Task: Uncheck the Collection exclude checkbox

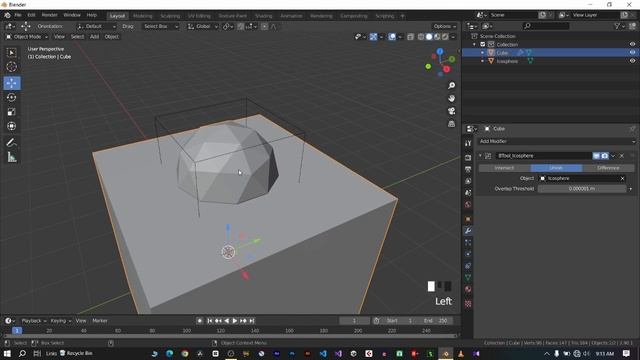Action: pyautogui.click(x=482, y=44)
